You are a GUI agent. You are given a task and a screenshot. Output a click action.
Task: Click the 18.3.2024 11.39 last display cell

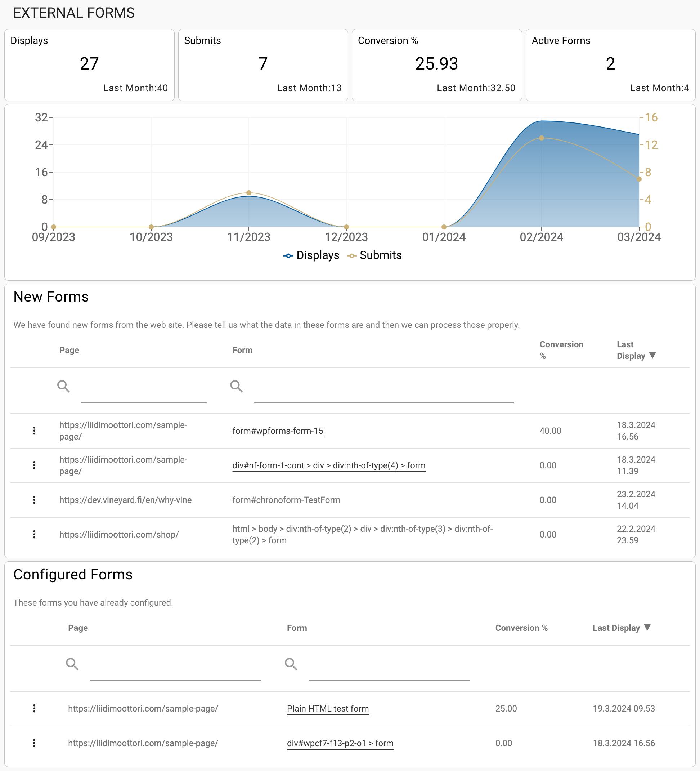tap(636, 465)
